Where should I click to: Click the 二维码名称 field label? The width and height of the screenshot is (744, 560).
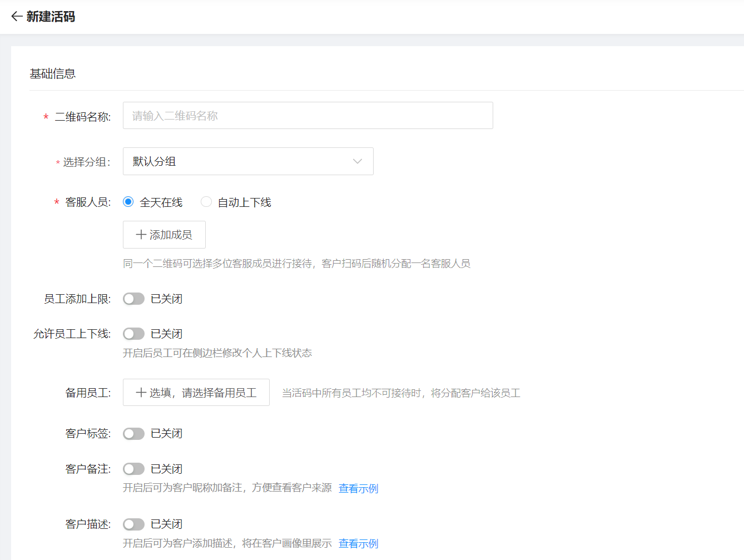click(x=83, y=116)
